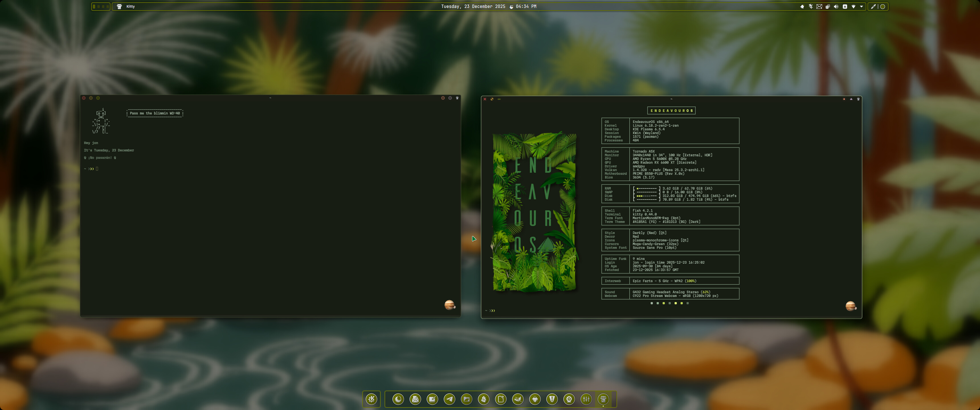Click the machine value "Tornado A5X"

[x=644, y=151]
